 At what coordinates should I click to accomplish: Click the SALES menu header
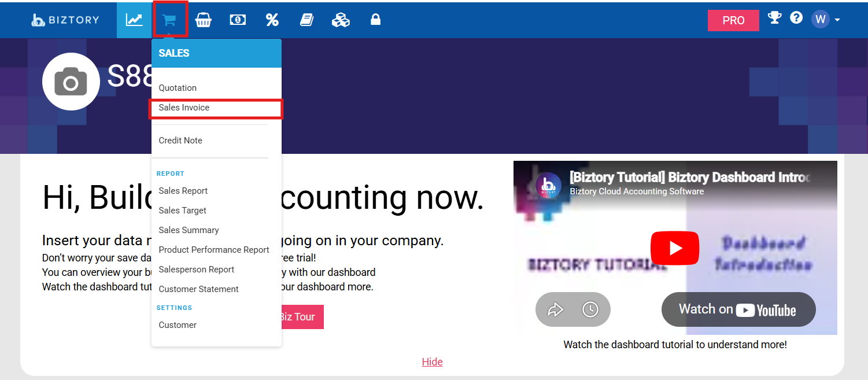pos(216,53)
